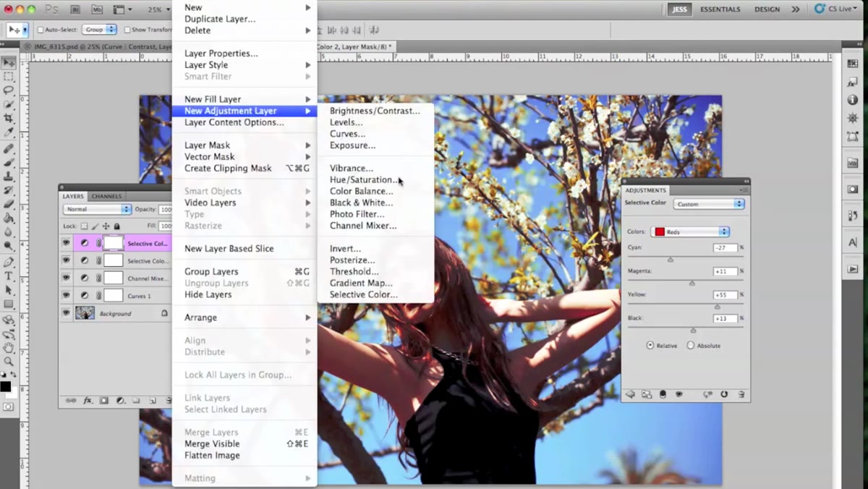Switch to the Design workspace
This screenshot has width=868, height=489.
click(x=767, y=9)
